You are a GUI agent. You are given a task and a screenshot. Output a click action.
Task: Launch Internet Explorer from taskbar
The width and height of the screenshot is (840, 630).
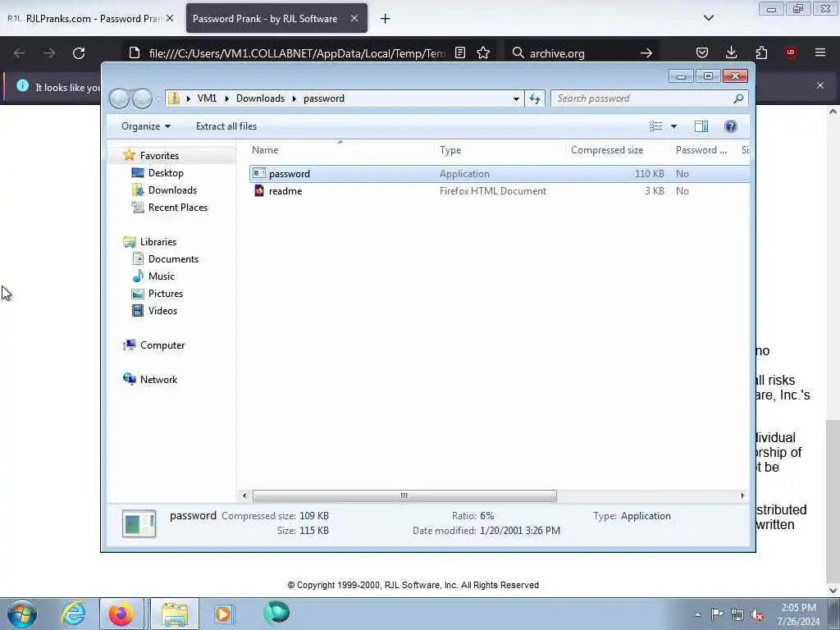(x=73, y=614)
